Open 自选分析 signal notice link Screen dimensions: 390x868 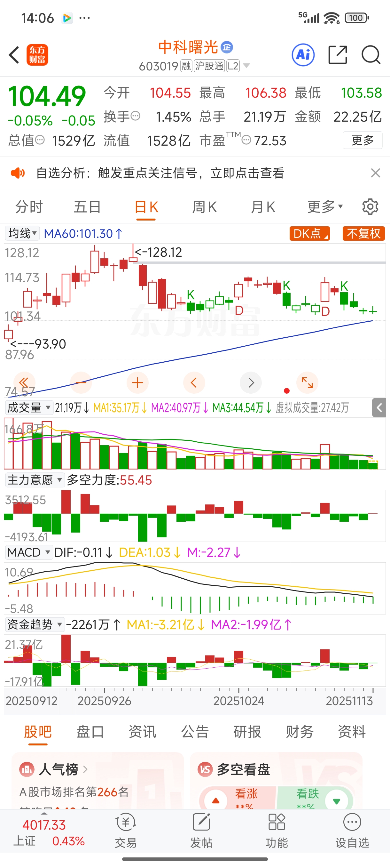click(160, 173)
